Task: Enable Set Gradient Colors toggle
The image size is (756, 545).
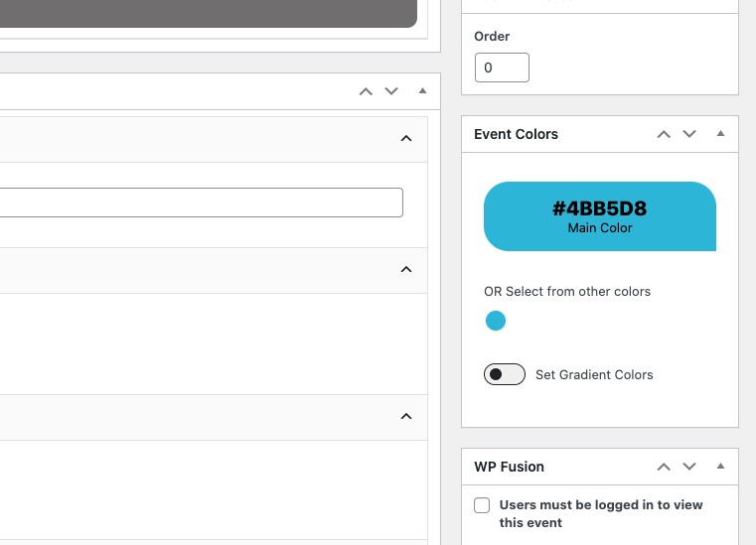Action: pos(505,374)
